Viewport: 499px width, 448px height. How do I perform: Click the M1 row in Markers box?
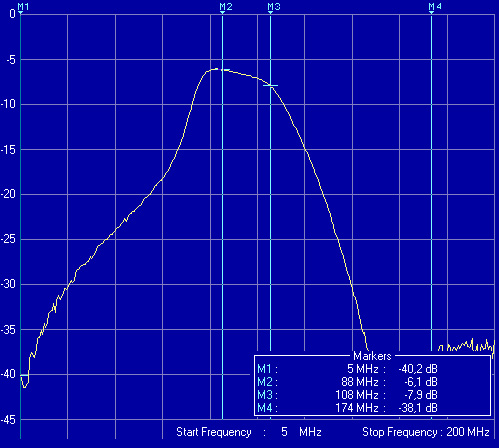tap(347, 369)
